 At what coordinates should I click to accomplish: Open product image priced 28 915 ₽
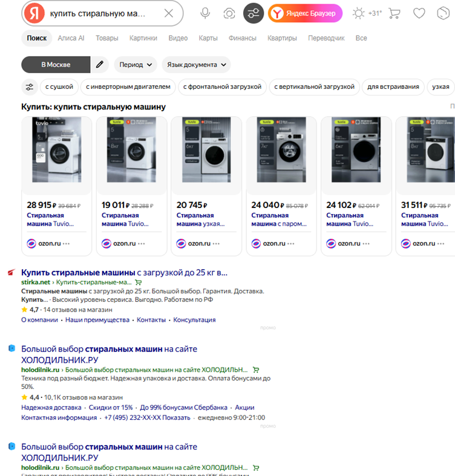[57, 149]
